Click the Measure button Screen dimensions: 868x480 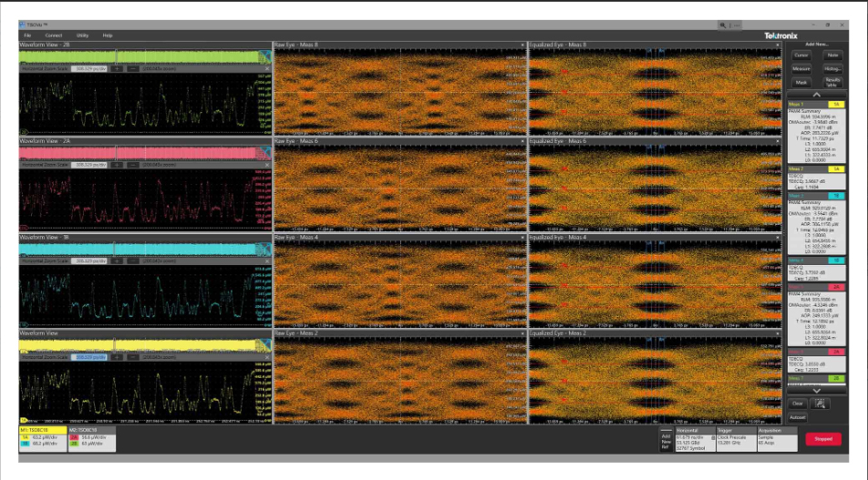(x=801, y=68)
